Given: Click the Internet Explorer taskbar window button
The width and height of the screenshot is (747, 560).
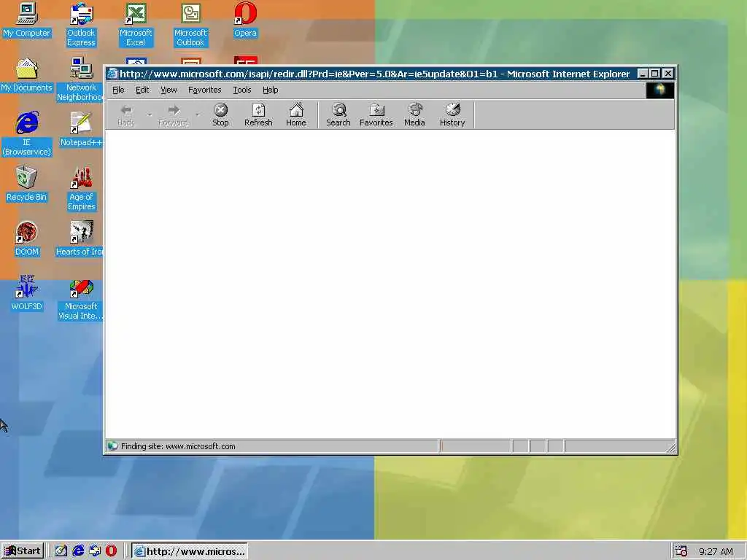Looking at the screenshot, I should [x=190, y=551].
